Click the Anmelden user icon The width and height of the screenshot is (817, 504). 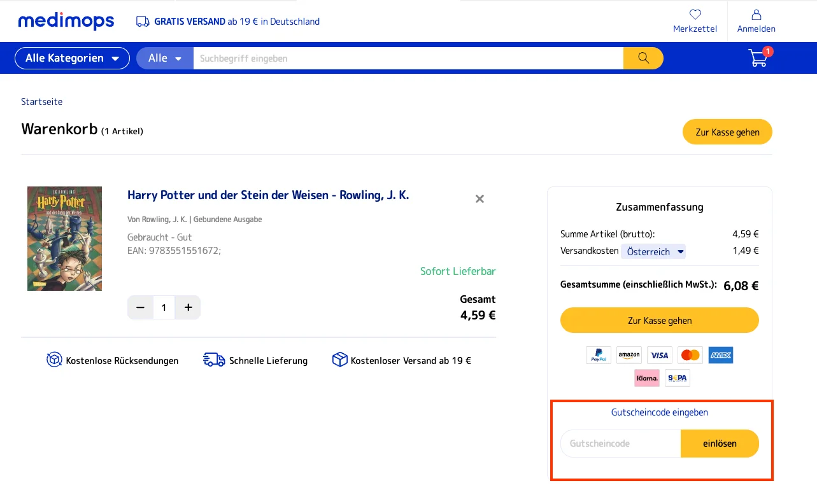coord(756,14)
